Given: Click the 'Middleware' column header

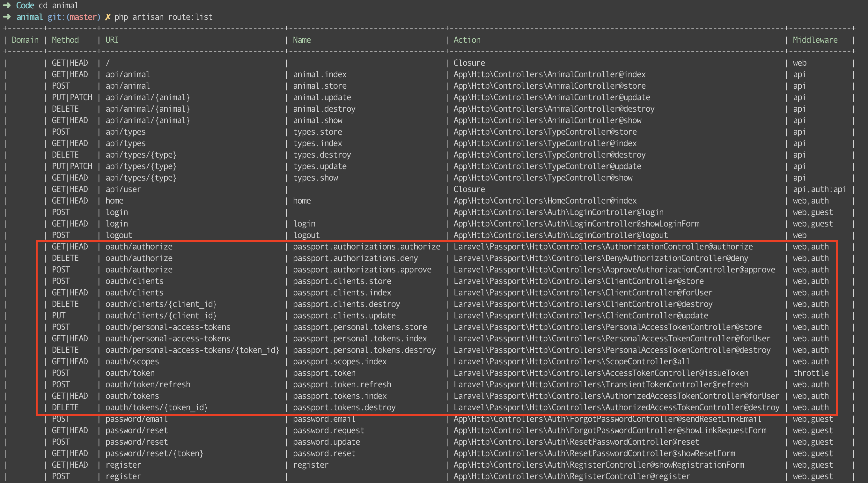Looking at the screenshot, I should point(815,40).
